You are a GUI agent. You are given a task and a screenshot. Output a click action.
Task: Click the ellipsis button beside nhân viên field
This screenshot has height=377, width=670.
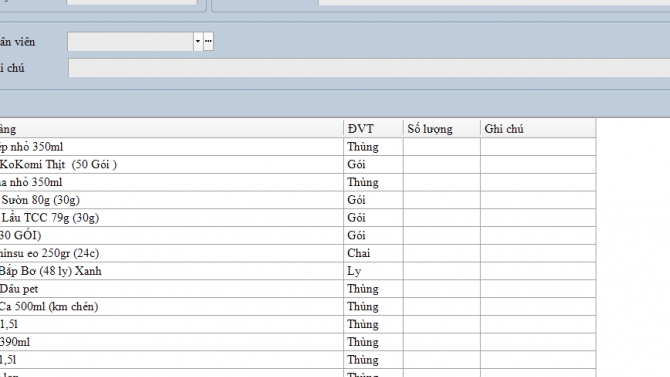pyautogui.click(x=208, y=41)
